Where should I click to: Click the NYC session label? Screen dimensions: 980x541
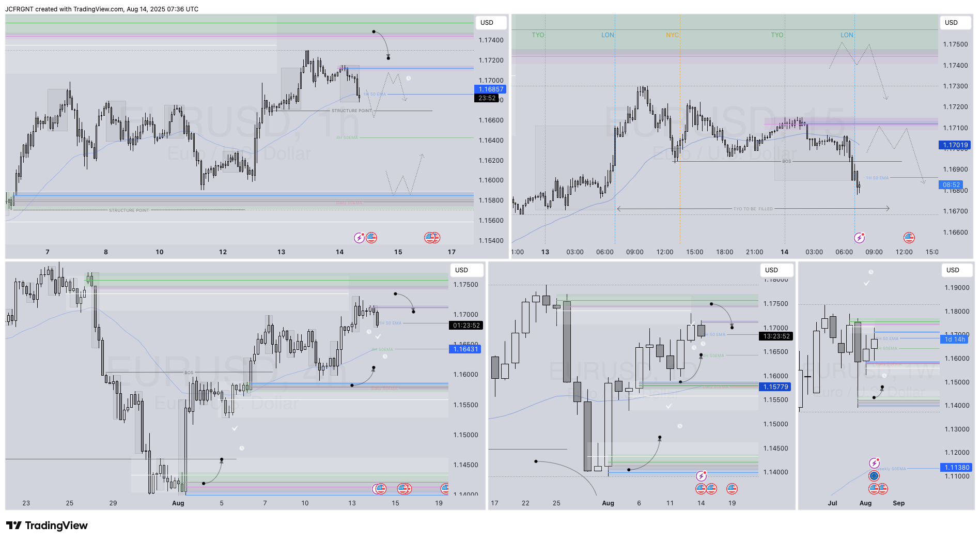[672, 35]
